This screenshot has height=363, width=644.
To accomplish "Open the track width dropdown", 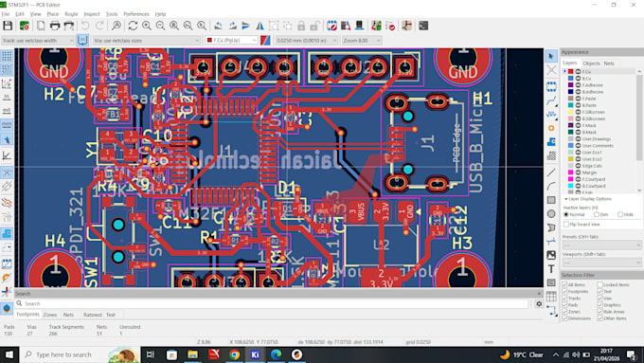I will click(38, 41).
